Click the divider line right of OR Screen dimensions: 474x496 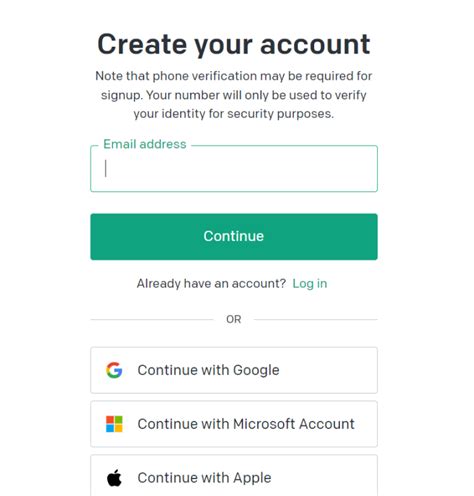(316, 319)
